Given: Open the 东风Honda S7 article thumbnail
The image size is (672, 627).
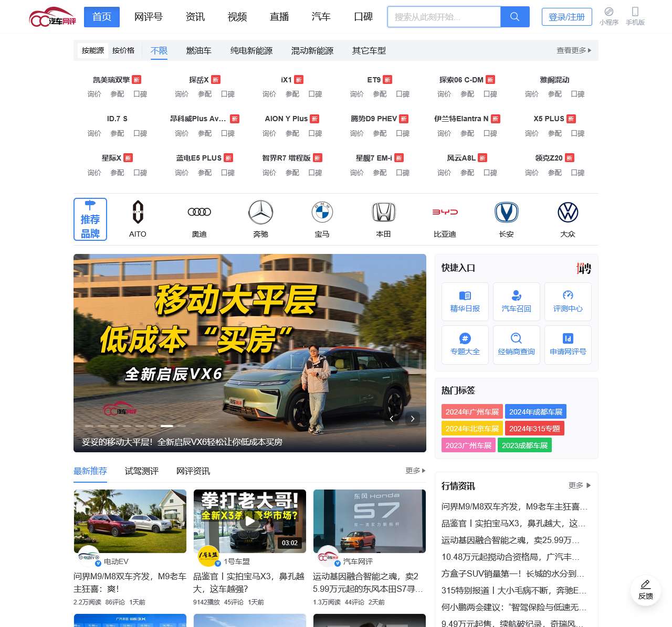Looking at the screenshot, I should pyautogui.click(x=370, y=521).
